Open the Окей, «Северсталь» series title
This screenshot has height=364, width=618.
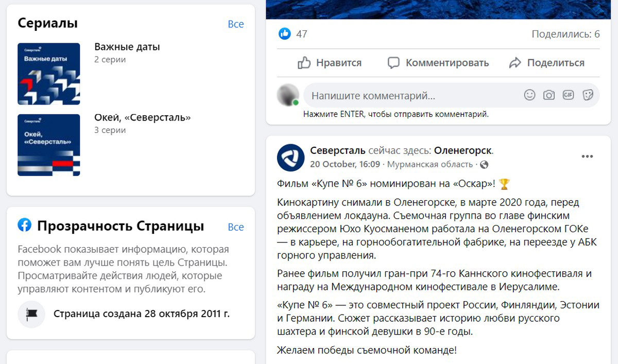tap(143, 118)
